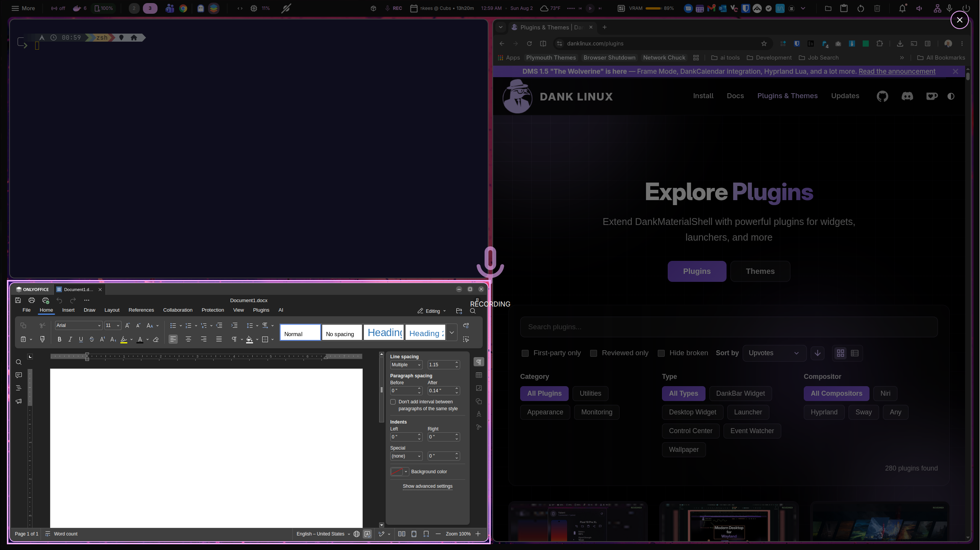Click Show advanced settings link
The height and width of the screenshot is (550, 980).
(x=428, y=486)
